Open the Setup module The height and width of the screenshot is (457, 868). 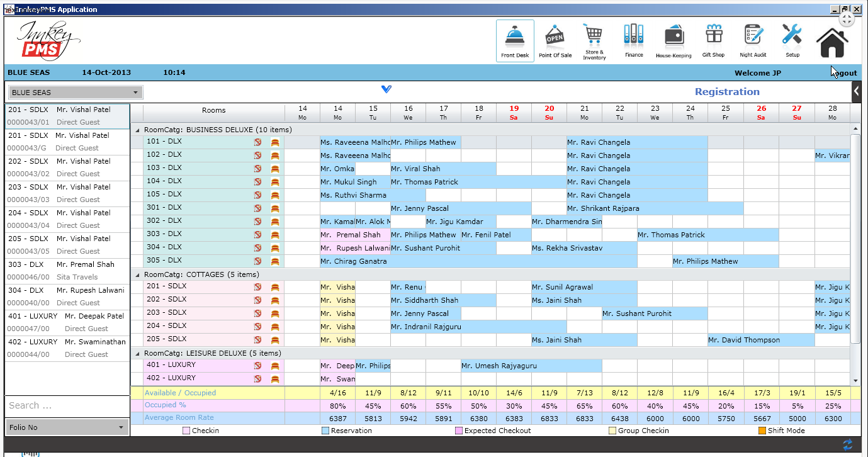[x=792, y=39]
